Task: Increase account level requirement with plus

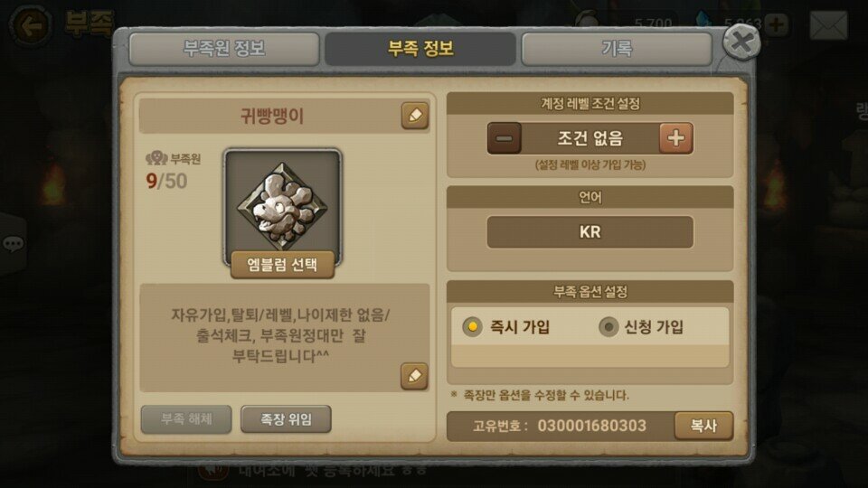Action: 676,138
